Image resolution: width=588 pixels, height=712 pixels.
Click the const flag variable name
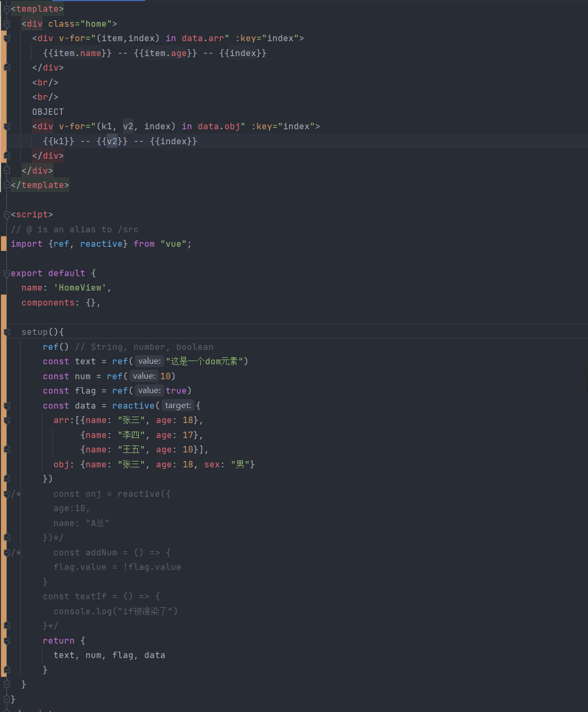85,391
